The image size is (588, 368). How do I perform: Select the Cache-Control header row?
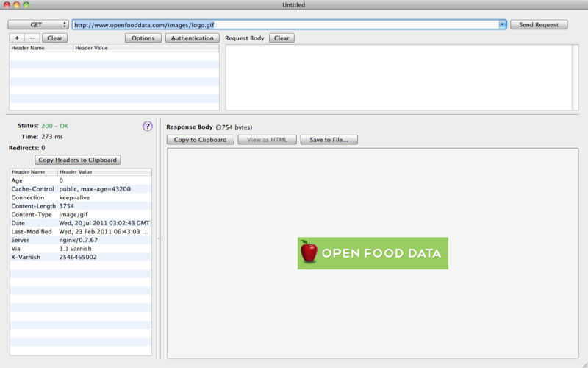coord(81,189)
